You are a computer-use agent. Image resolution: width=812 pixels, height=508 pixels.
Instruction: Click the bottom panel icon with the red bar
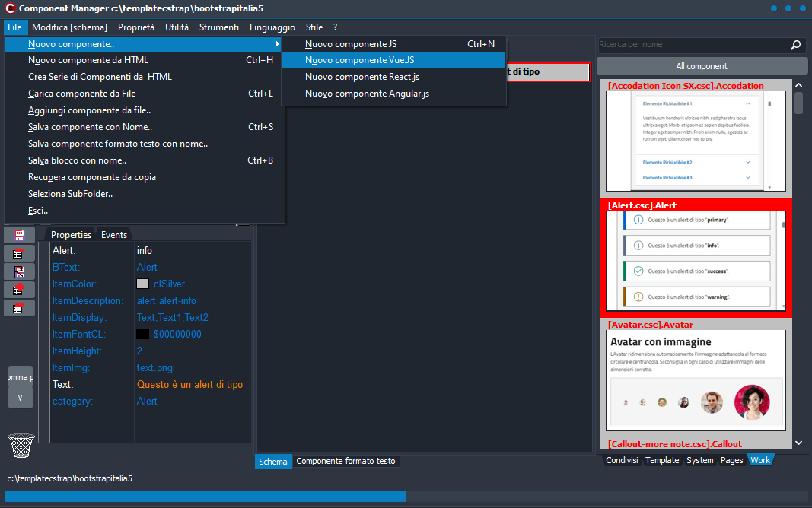click(x=19, y=308)
